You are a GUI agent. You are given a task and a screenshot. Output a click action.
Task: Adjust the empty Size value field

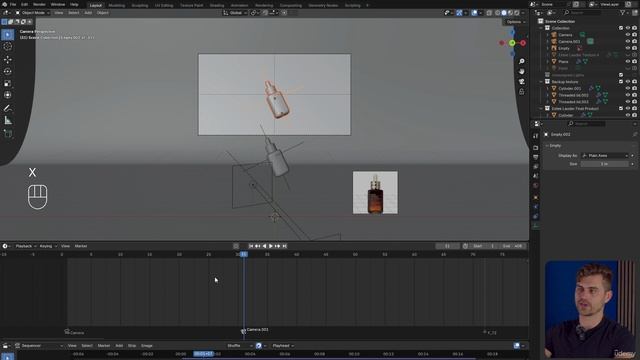605,164
